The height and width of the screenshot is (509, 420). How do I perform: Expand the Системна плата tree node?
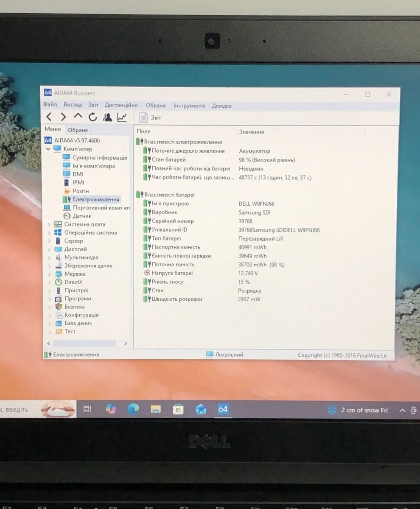49,224
